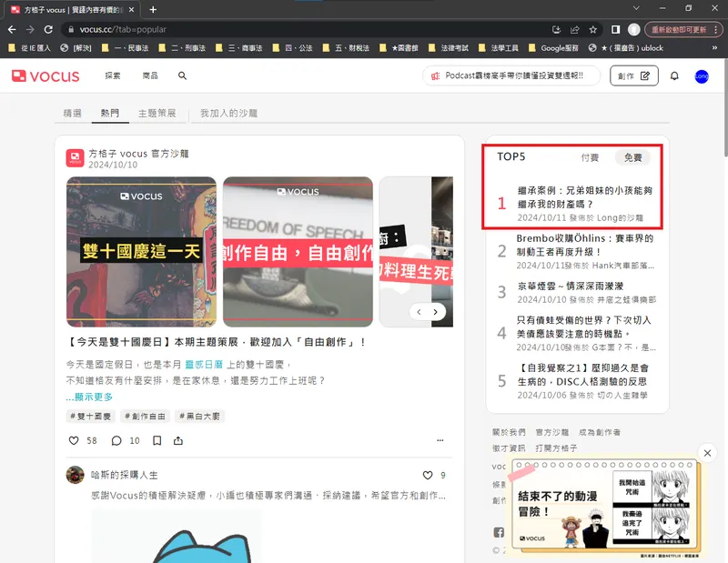728x563 pixels.
Task: Share the 雙十國慶日 post
Action: click(178, 440)
